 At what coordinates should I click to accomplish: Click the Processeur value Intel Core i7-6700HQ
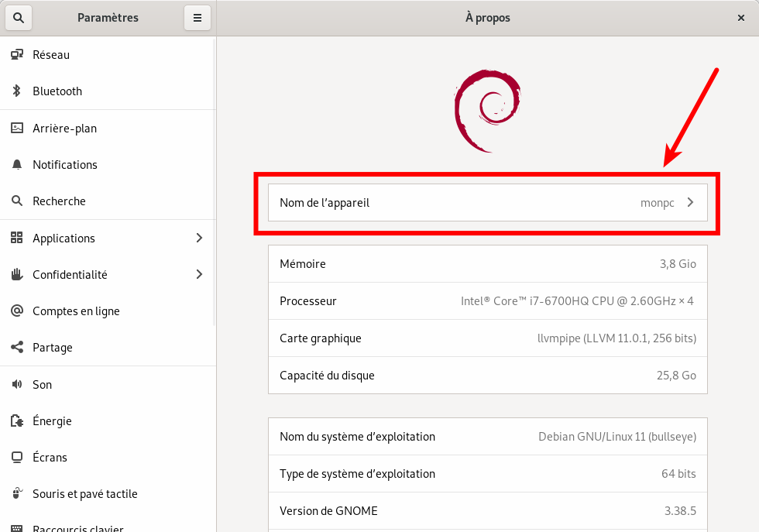click(x=577, y=301)
